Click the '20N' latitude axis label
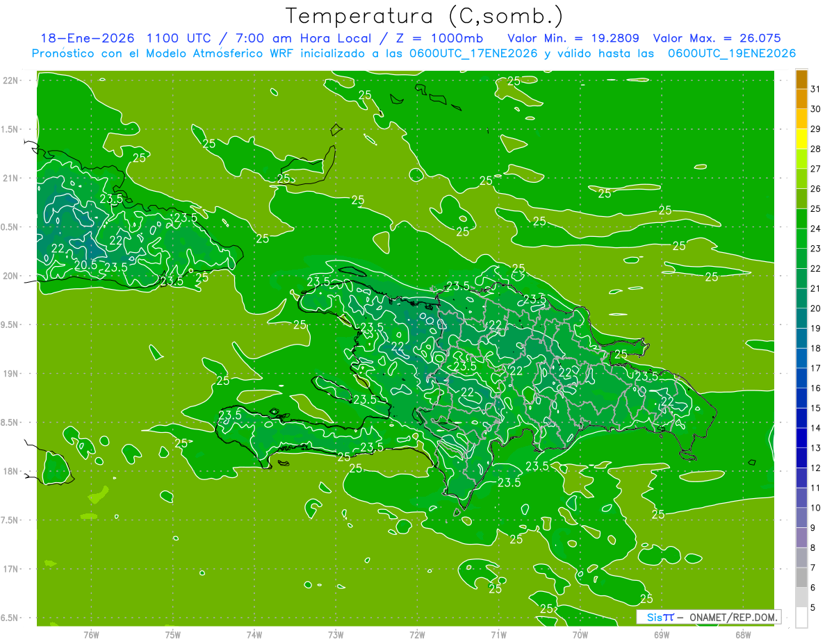 pos(10,276)
